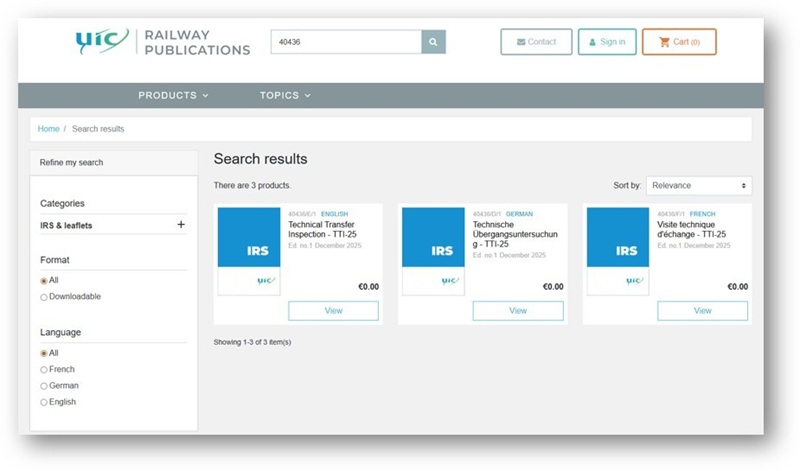Open the Sort by Relevance dropdown
800x471 pixels.
[x=698, y=186]
